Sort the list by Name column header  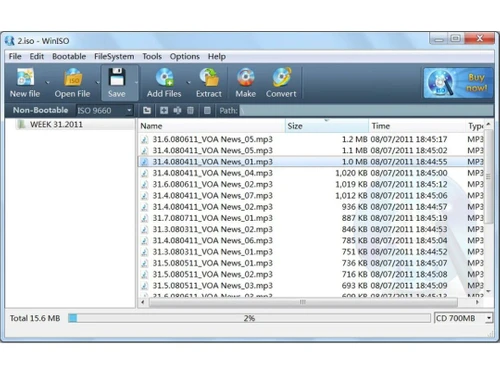[211, 126]
